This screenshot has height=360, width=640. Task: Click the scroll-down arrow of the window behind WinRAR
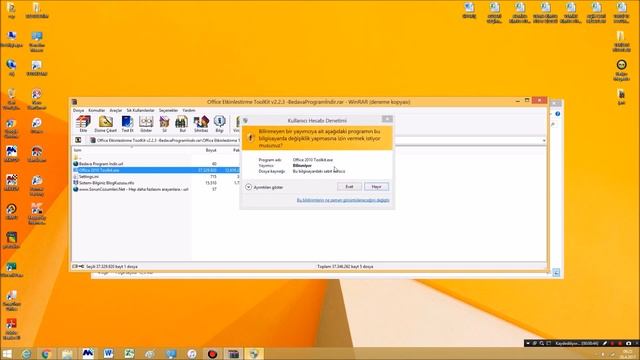point(556,272)
